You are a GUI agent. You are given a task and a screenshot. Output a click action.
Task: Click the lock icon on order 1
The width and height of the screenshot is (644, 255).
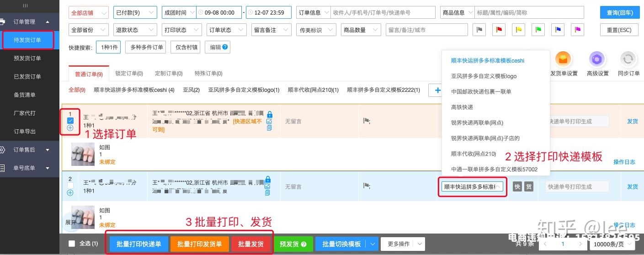(269, 114)
